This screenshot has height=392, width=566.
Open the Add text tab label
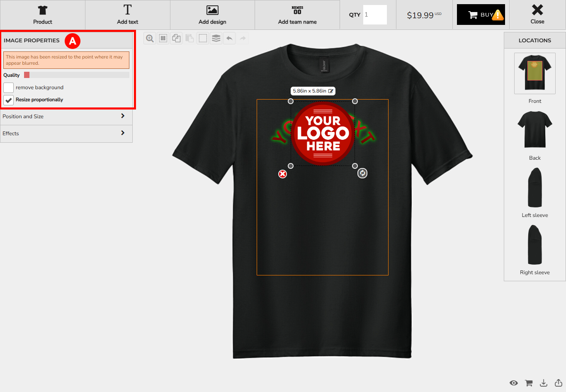click(128, 22)
